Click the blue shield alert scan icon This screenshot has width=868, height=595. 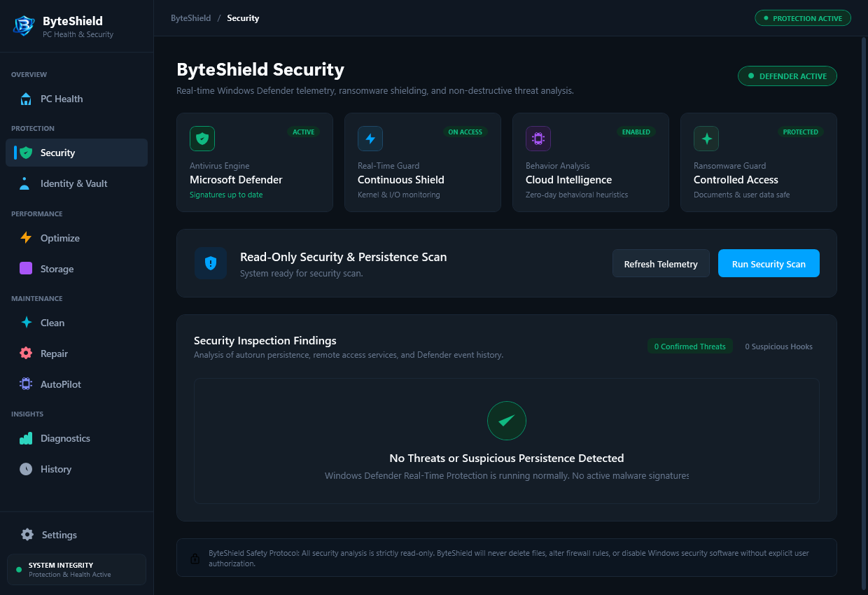point(211,263)
